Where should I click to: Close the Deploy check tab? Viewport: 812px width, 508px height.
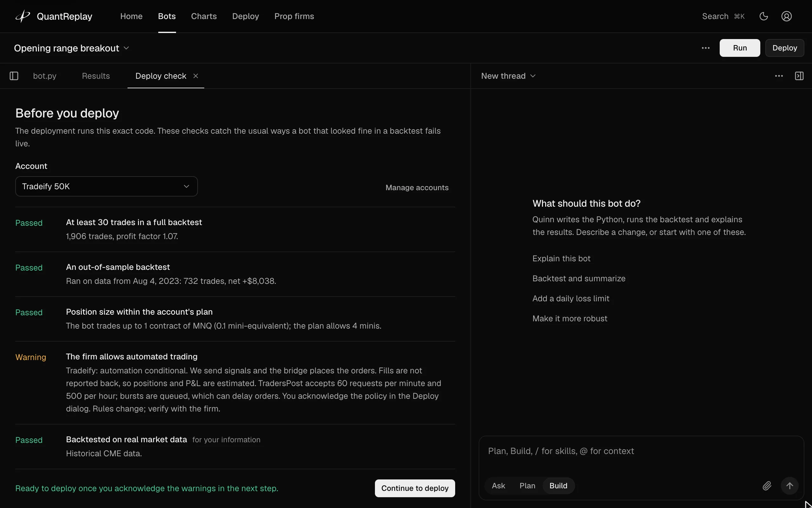pyautogui.click(x=196, y=76)
